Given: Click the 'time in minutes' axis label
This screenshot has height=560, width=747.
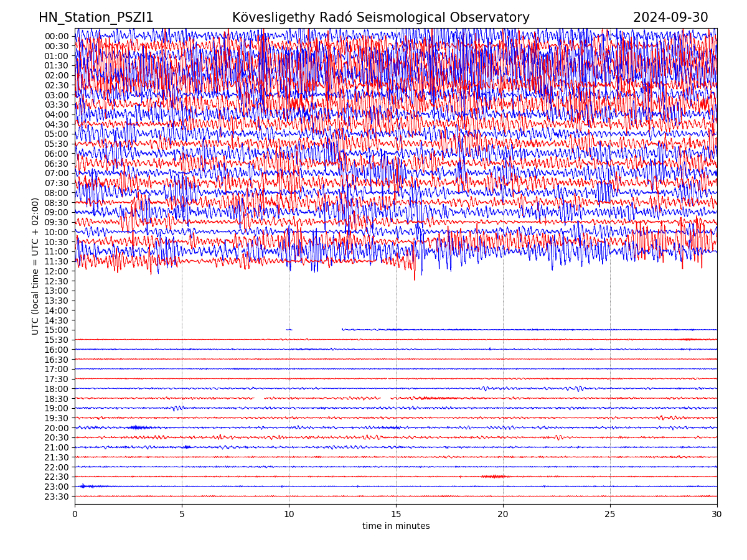Looking at the screenshot, I should [x=396, y=526].
